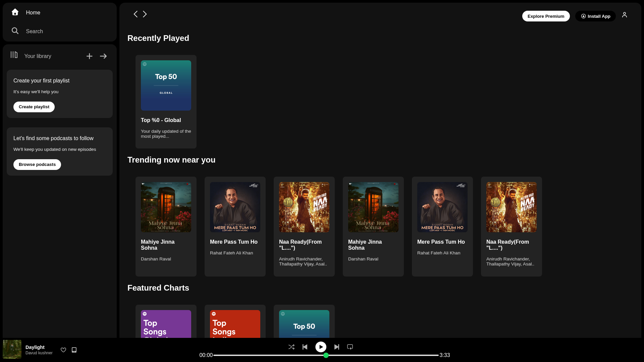This screenshot has width=644, height=362.
Task: Navigate forward using the right chevron
Action: point(145,14)
